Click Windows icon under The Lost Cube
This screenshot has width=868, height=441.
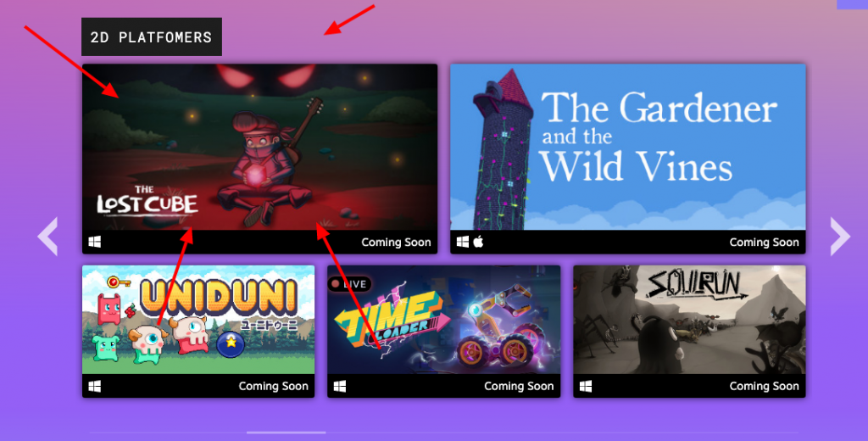pyautogui.click(x=95, y=242)
